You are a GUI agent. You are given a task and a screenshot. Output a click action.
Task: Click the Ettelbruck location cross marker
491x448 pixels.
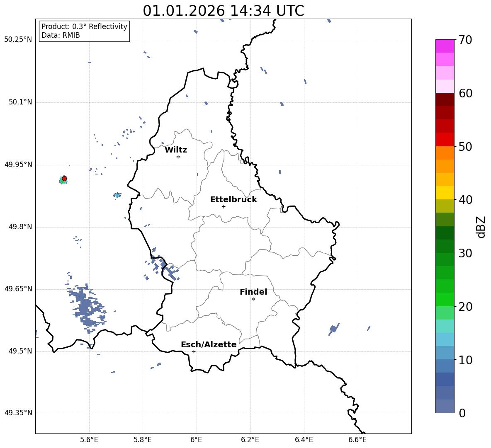(x=223, y=206)
